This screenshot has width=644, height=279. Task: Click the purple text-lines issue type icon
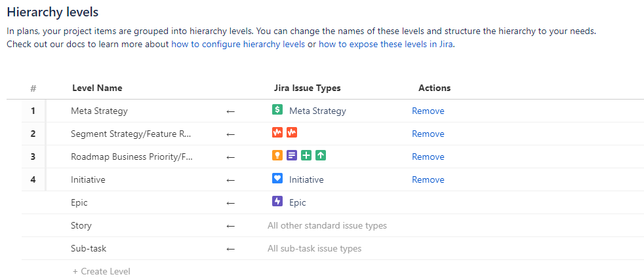coord(292,156)
